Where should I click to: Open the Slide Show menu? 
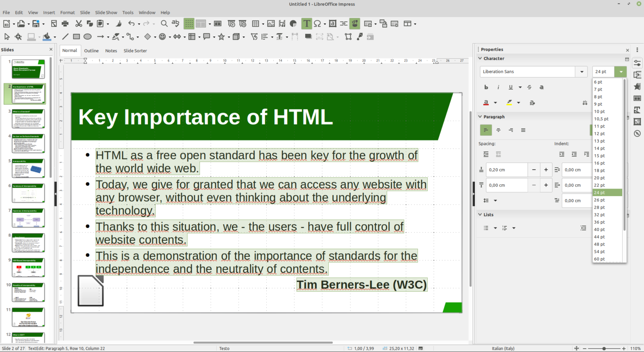click(x=106, y=12)
